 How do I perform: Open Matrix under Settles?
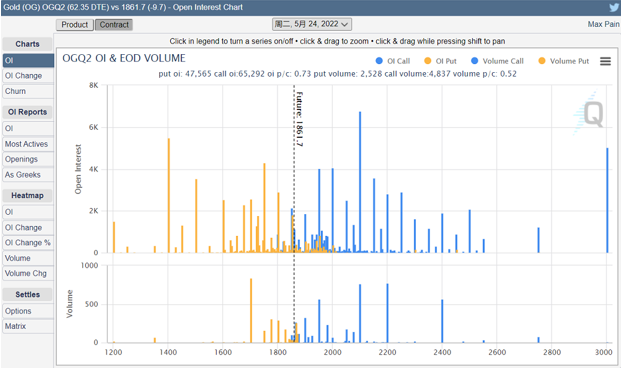28,326
